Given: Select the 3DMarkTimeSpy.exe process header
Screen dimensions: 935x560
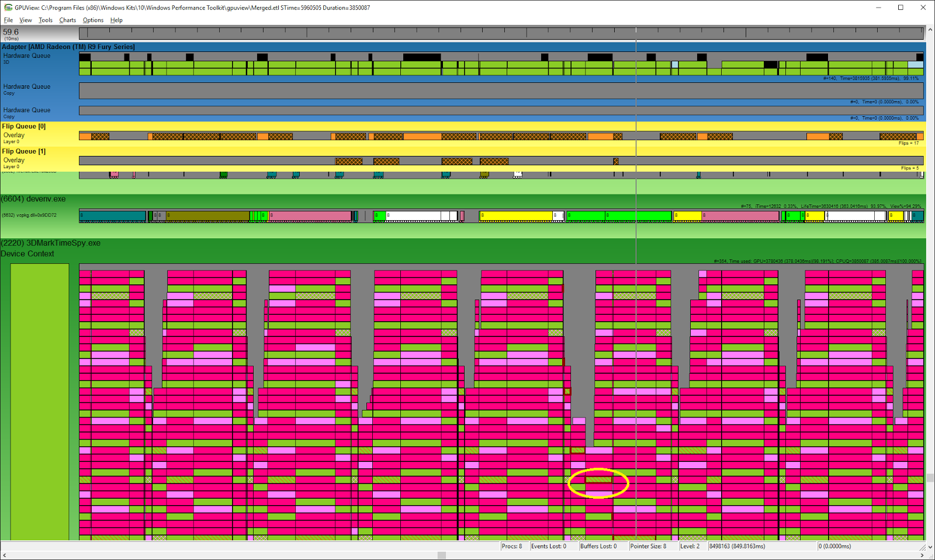Looking at the screenshot, I should pos(51,243).
